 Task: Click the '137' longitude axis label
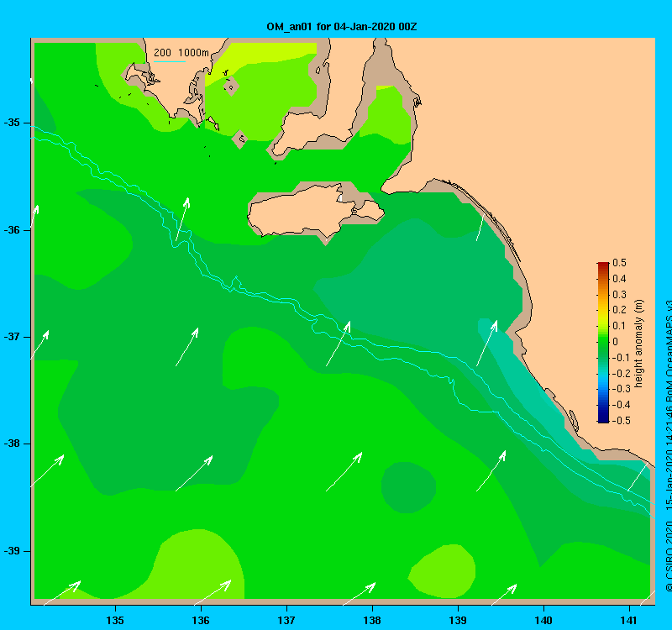(x=286, y=620)
